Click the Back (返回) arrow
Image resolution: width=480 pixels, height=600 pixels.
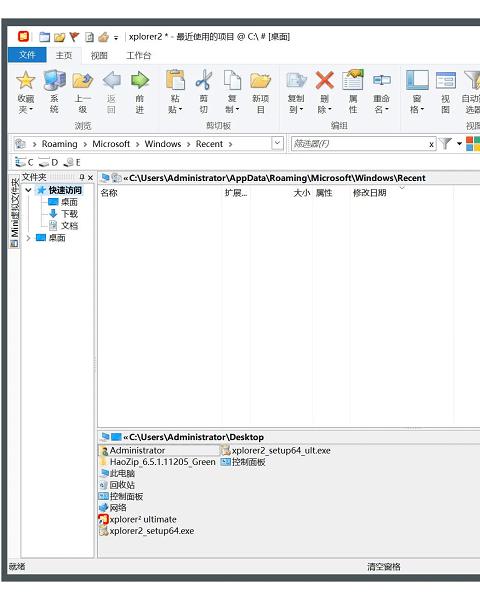(111, 80)
